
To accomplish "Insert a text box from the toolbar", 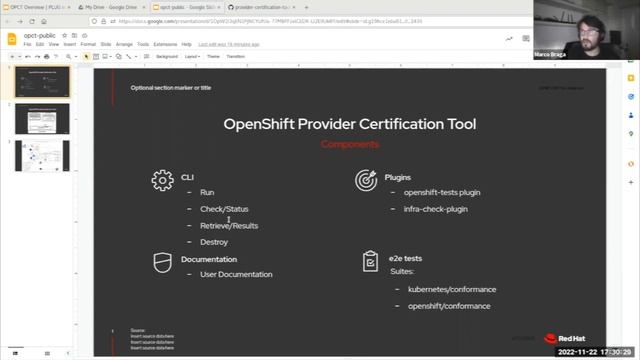I will point(96,56).
